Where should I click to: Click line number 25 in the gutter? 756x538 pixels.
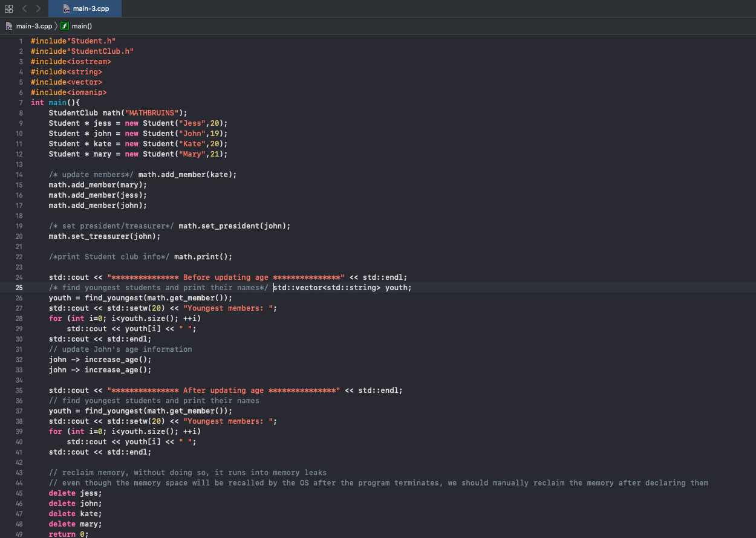pyautogui.click(x=19, y=288)
